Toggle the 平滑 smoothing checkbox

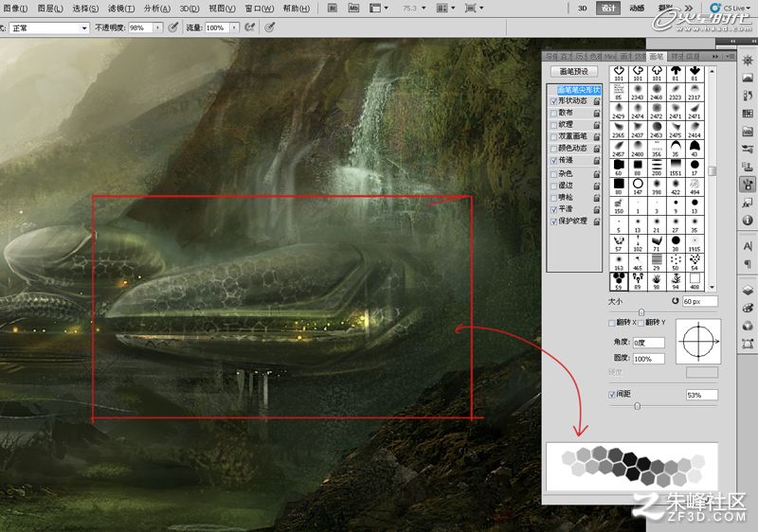click(x=554, y=209)
